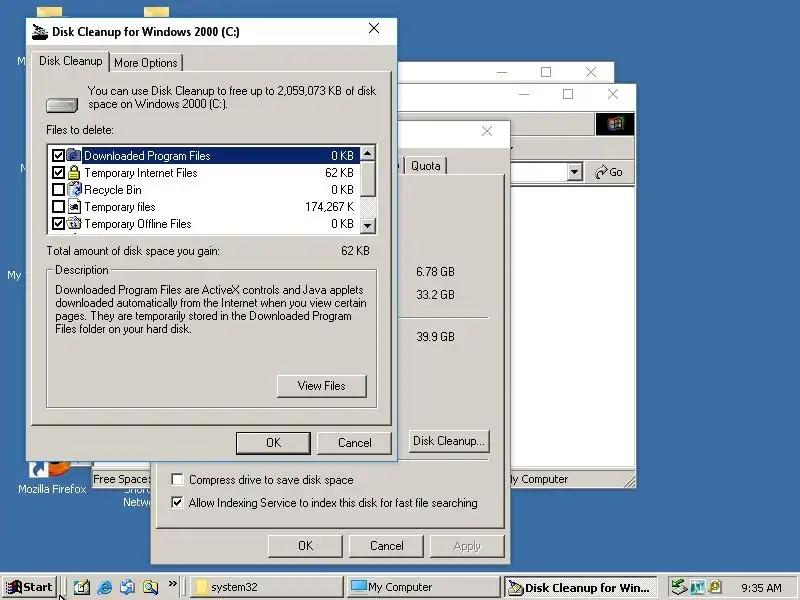800x600 pixels.
Task: Click the Downloaded Program Files icon
Action: tap(74, 155)
